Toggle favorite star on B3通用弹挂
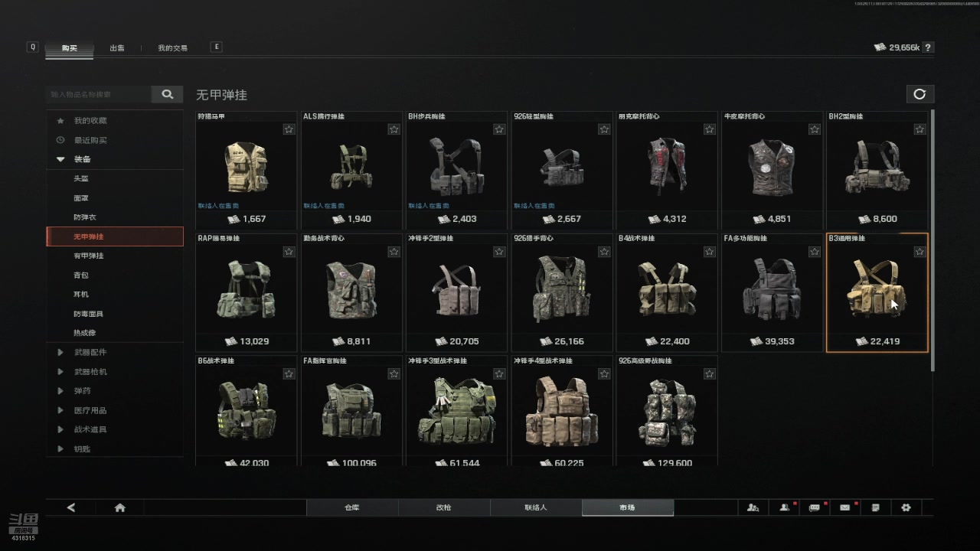Image resolution: width=980 pixels, height=551 pixels. click(x=920, y=252)
